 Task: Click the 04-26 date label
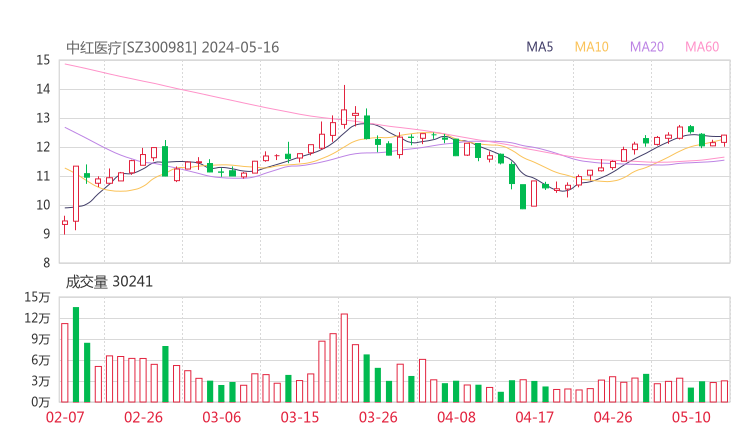[x=613, y=417]
